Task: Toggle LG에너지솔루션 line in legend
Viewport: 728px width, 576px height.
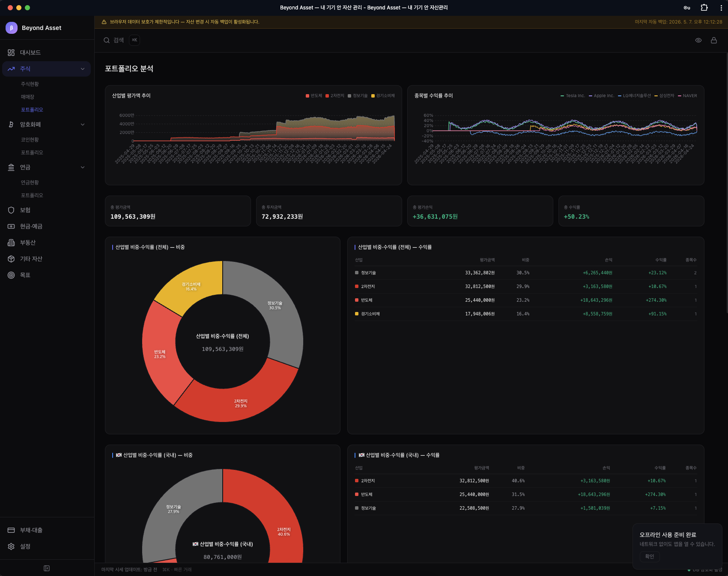Action: tap(634, 96)
